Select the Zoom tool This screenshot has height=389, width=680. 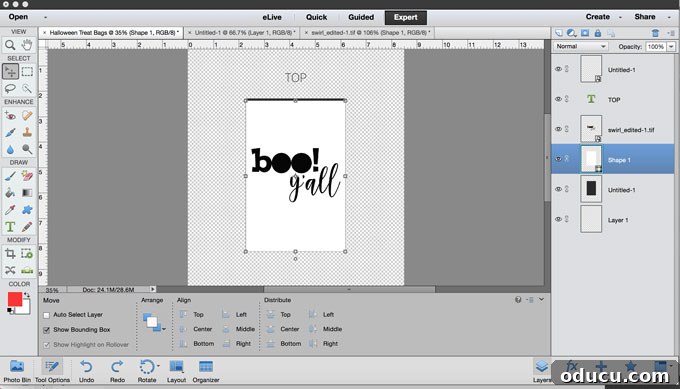pos(10,45)
